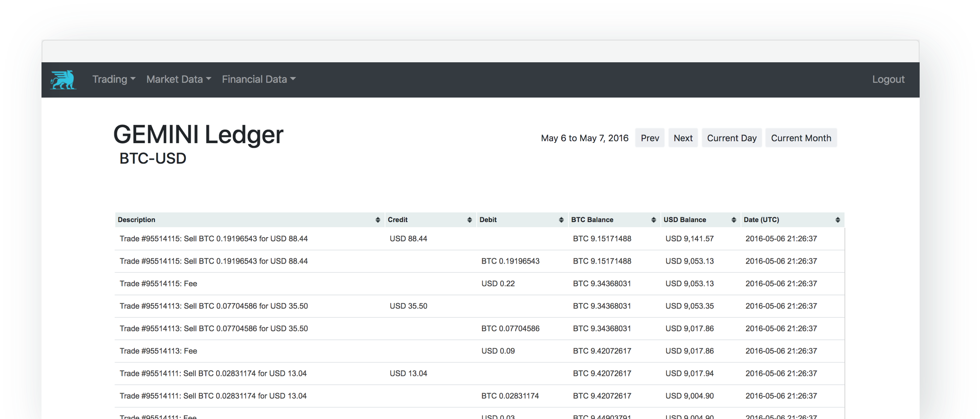Open the Market Data dropdown menu

tap(178, 79)
